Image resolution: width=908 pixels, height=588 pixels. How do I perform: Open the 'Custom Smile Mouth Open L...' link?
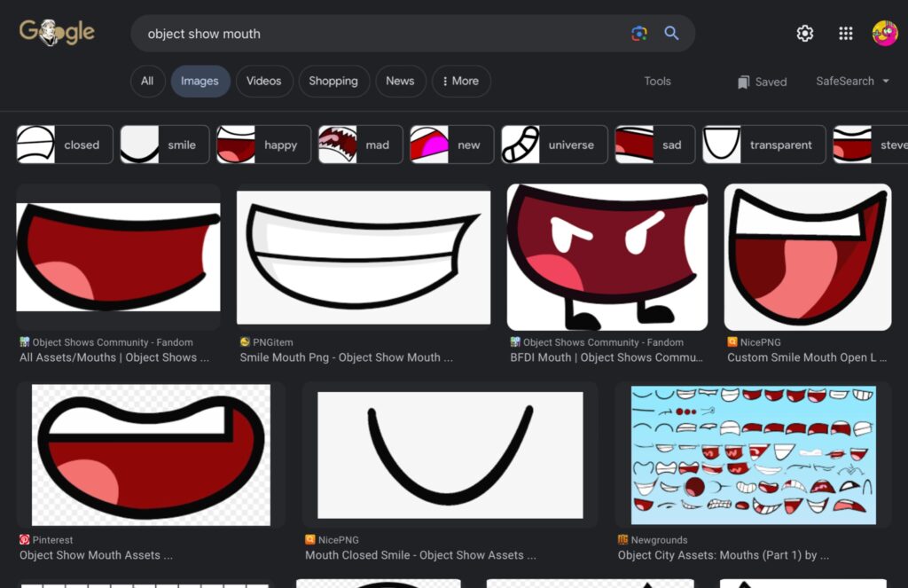[807, 357]
